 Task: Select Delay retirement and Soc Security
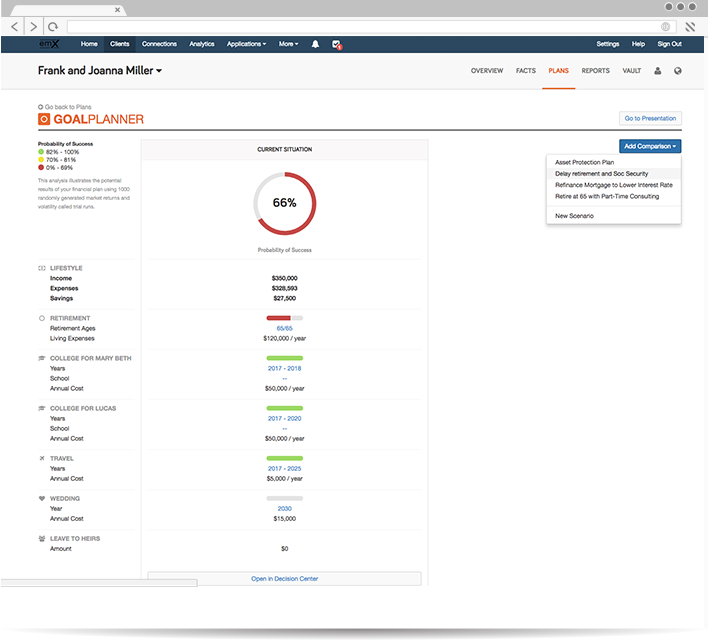pyautogui.click(x=614, y=173)
